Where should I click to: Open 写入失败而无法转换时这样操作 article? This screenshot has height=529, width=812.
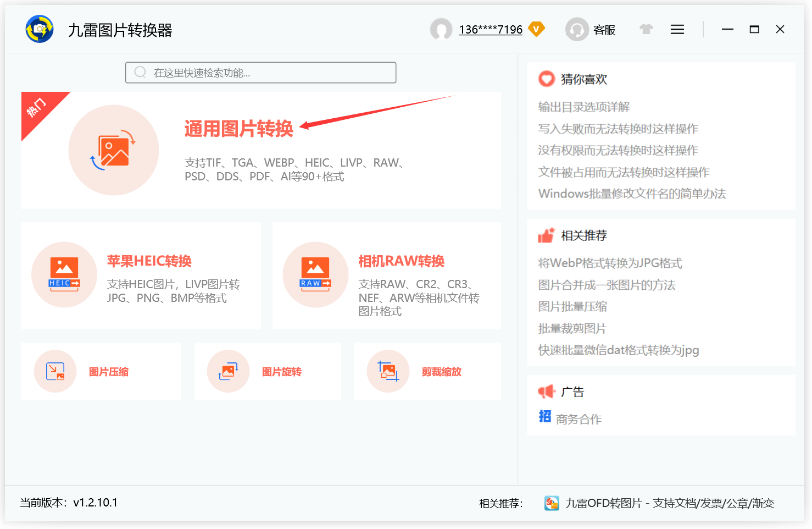(x=618, y=129)
